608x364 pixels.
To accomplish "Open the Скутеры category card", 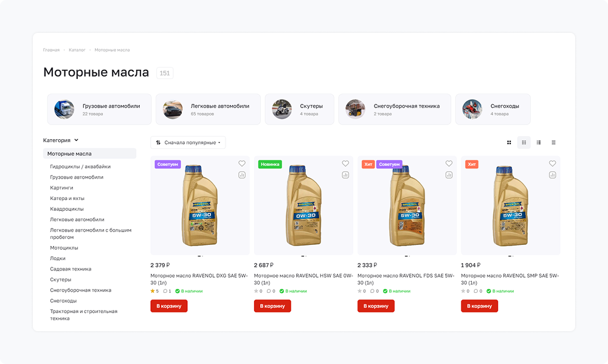I will [x=299, y=109].
